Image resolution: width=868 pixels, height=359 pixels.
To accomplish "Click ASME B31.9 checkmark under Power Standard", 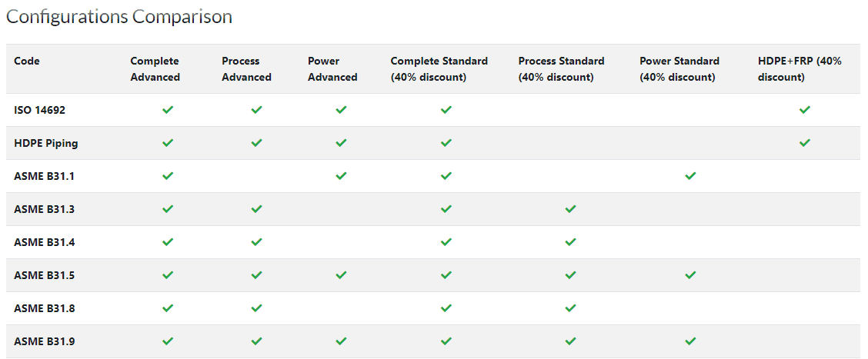I will [x=689, y=341].
